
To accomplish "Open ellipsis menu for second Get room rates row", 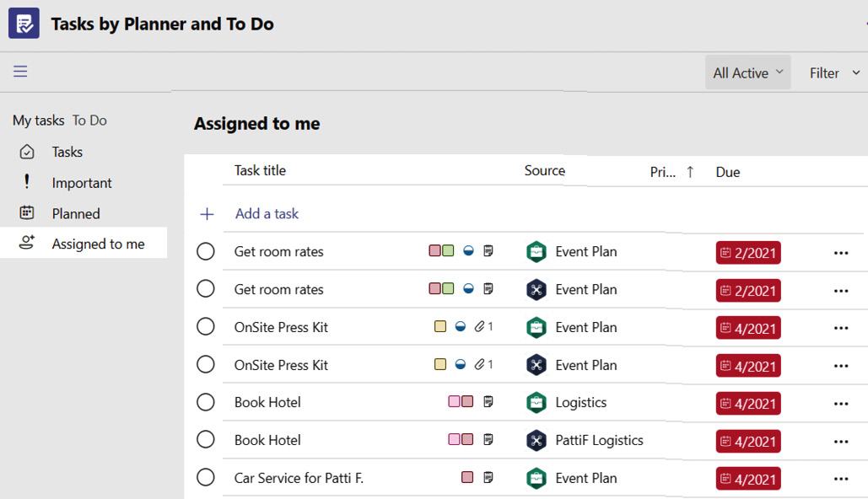I will pyautogui.click(x=841, y=291).
